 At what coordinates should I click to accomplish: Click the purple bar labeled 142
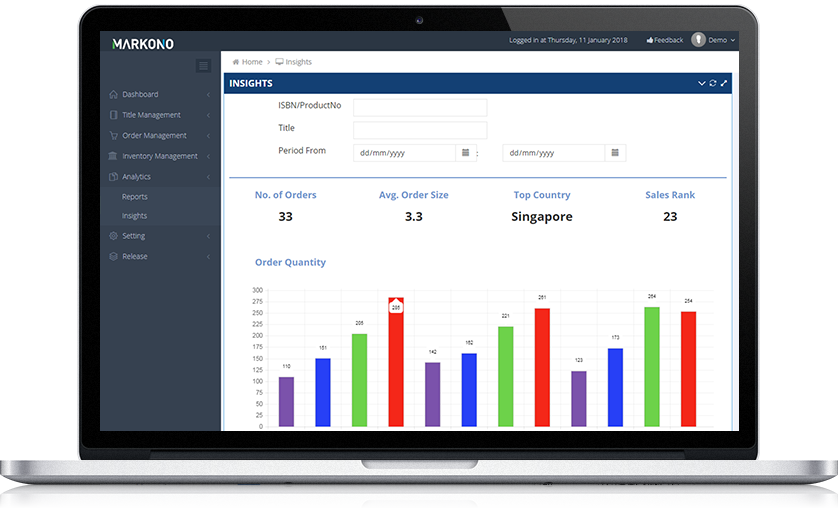[432, 394]
